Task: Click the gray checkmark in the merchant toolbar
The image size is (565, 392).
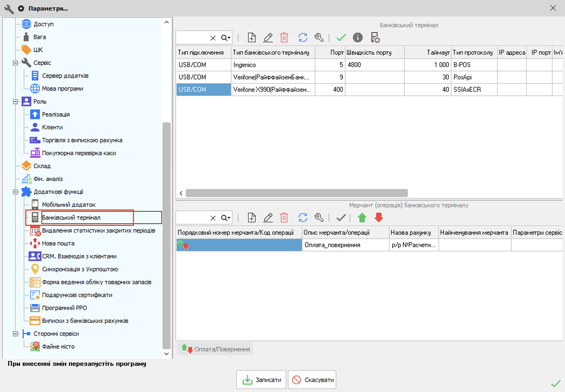Action: coord(341,218)
